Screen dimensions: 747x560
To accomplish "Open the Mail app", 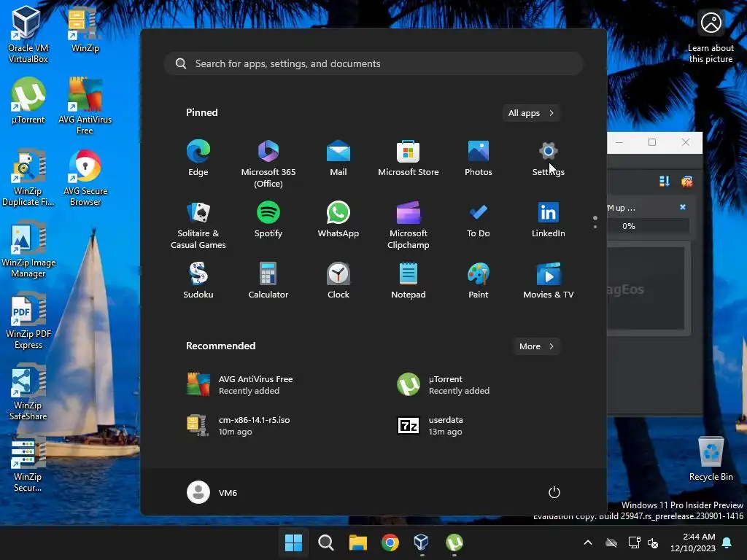I will (x=338, y=158).
